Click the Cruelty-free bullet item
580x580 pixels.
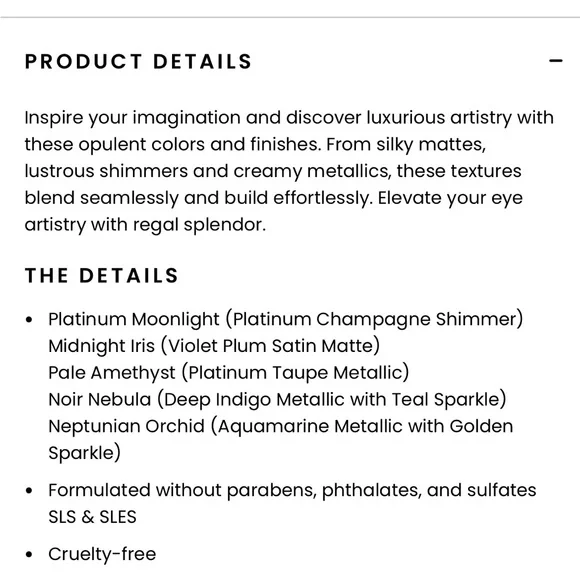tap(102, 554)
